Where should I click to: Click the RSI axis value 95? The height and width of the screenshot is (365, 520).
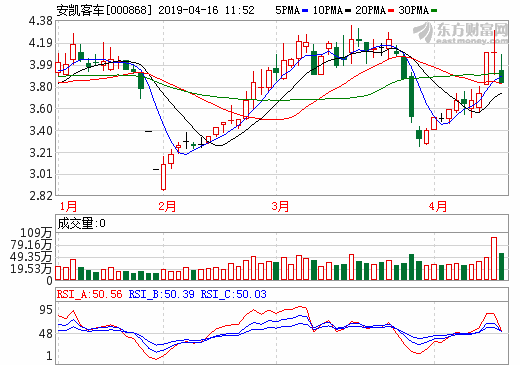click(46, 310)
